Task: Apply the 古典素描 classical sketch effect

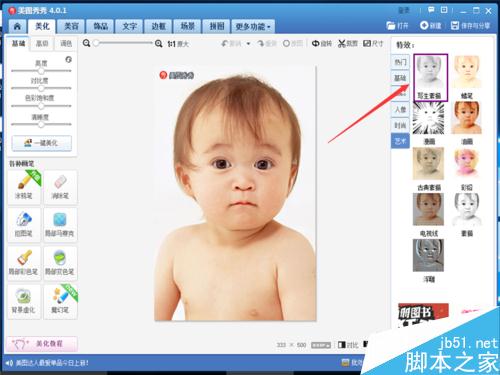Action: click(x=429, y=169)
